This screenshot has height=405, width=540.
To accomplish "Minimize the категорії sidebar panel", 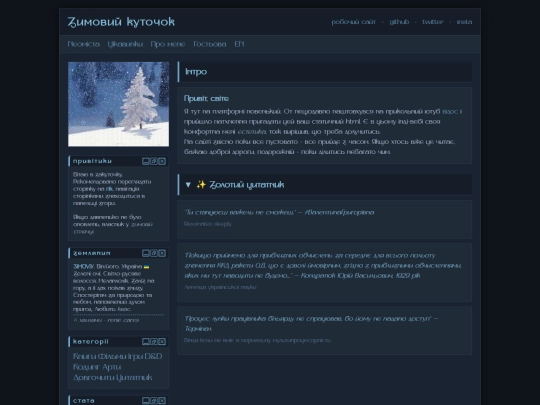I will coord(146,342).
